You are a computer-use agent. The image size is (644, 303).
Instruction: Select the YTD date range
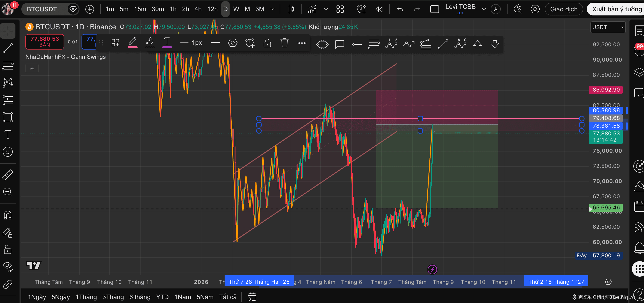pos(162,297)
